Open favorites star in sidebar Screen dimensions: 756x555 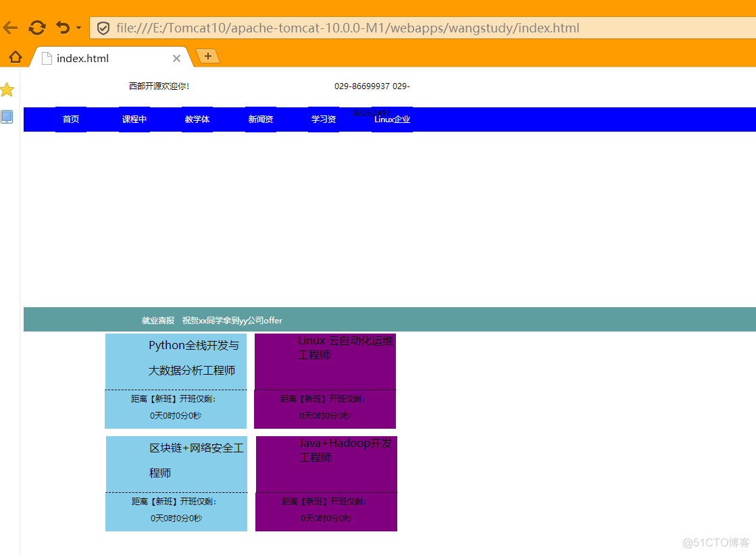(7, 90)
